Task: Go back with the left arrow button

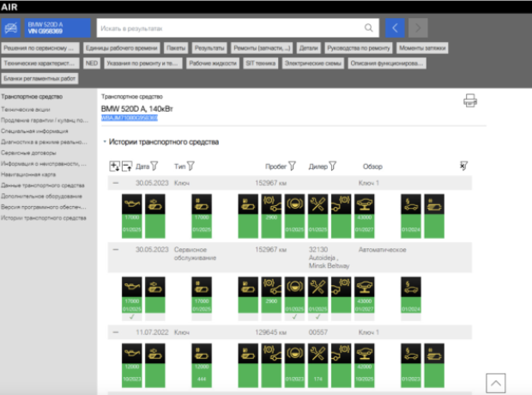Action: [395, 27]
